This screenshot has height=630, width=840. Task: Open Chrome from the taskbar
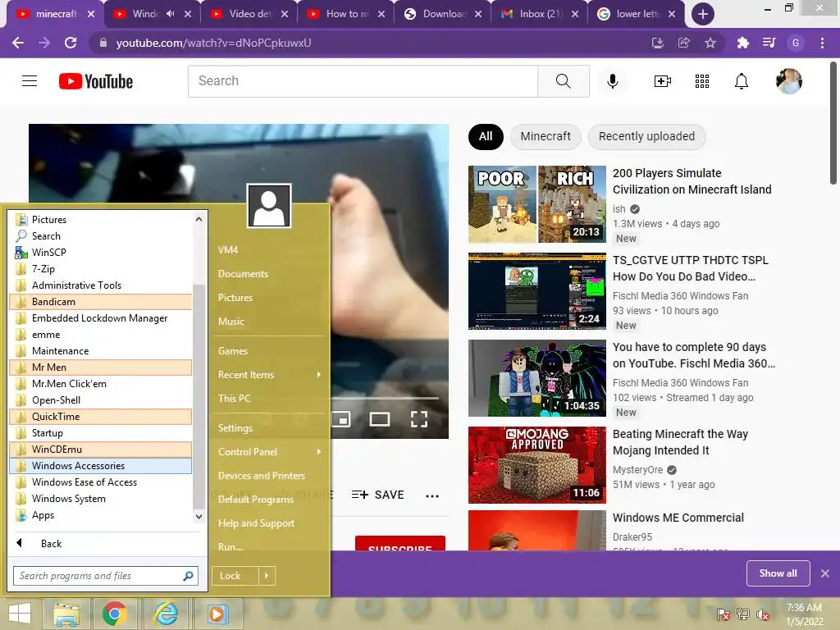pos(115,614)
